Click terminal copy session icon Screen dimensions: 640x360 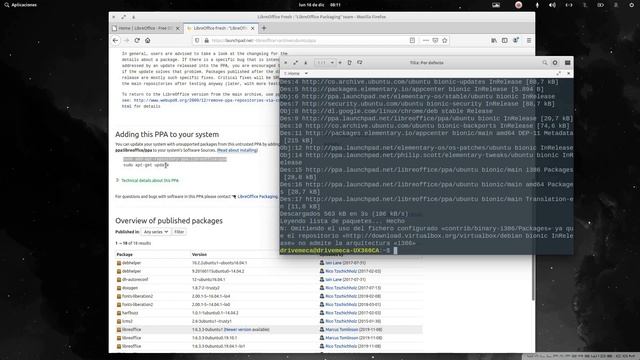pos(349,62)
